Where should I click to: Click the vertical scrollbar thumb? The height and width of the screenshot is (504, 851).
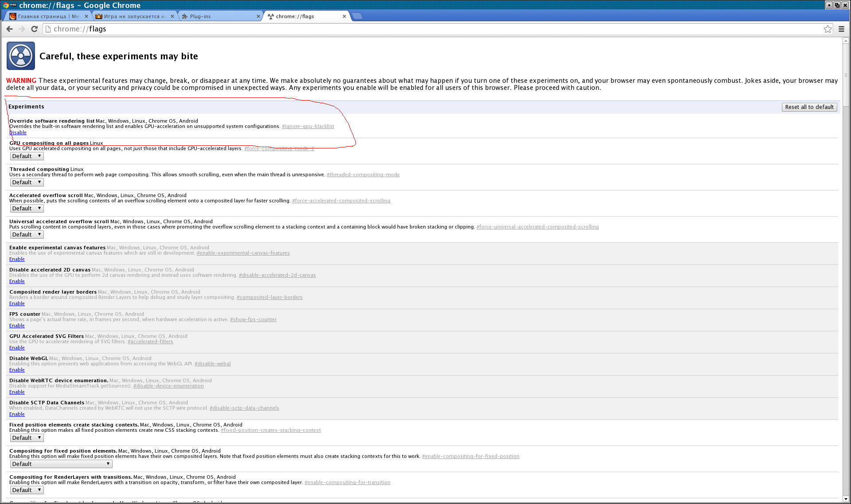pyautogui.click(x=846, y=75)
